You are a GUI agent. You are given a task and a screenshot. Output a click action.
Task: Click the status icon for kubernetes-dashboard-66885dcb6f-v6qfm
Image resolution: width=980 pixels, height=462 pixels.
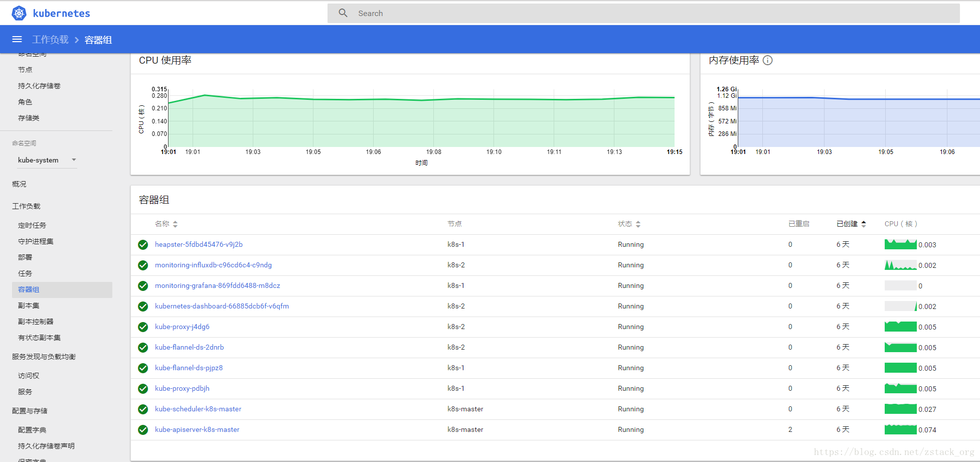point(143,306)
